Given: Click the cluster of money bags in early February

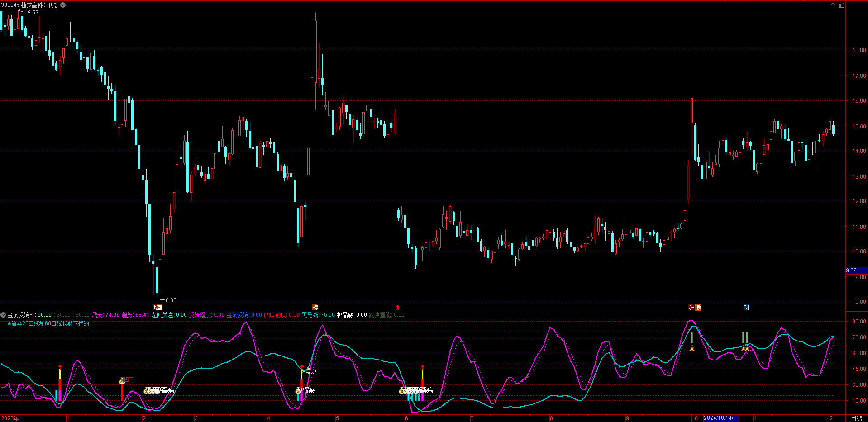Looking at the screenshot, I should (152, 390).
